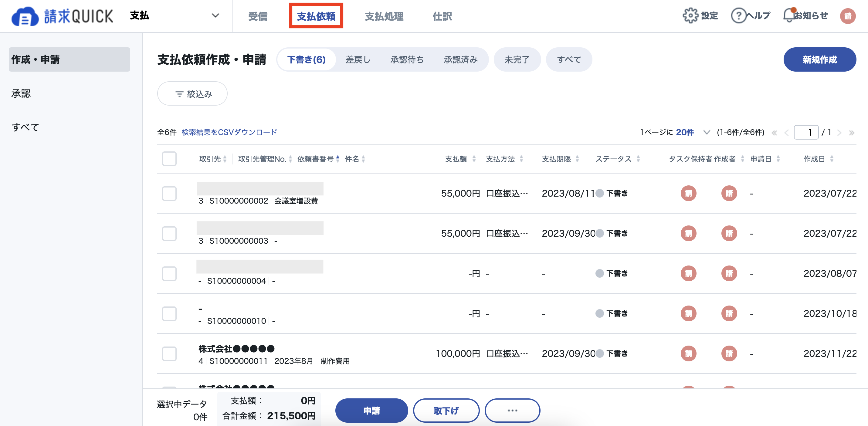
Task: Click the 申請 button
Action: pyautogui.click(x=371, y=411)
